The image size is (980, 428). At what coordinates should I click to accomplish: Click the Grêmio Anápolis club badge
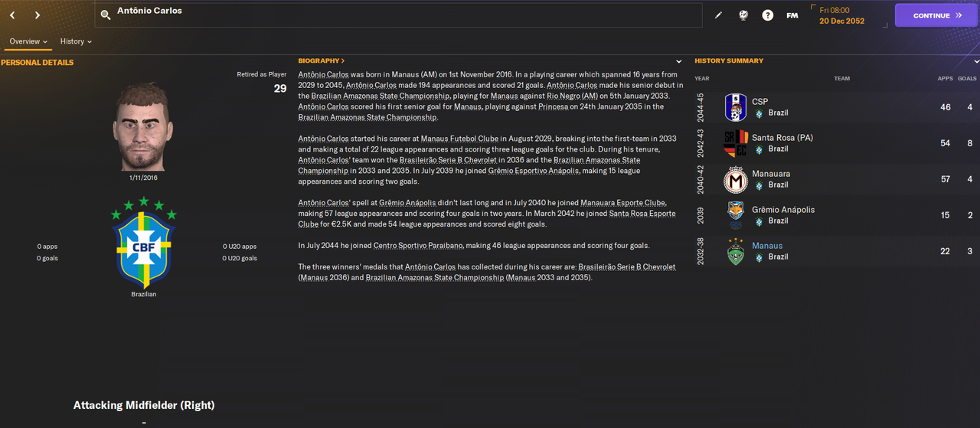click(x=735, y=215)
